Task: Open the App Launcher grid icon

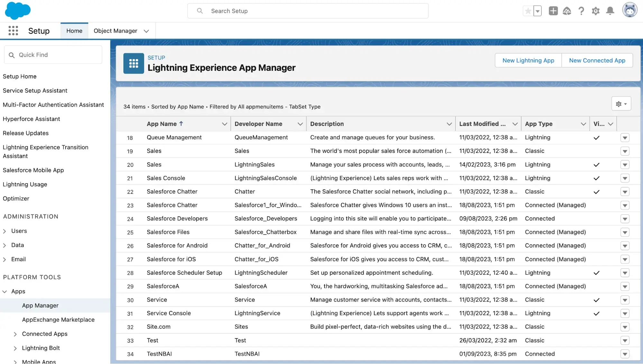Action: tap(13, 31)
